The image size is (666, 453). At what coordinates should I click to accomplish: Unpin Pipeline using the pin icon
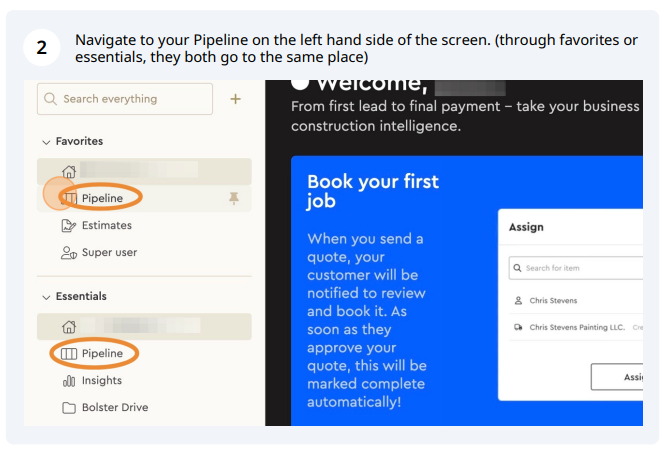pyautogui.click(x=234, y=198)
